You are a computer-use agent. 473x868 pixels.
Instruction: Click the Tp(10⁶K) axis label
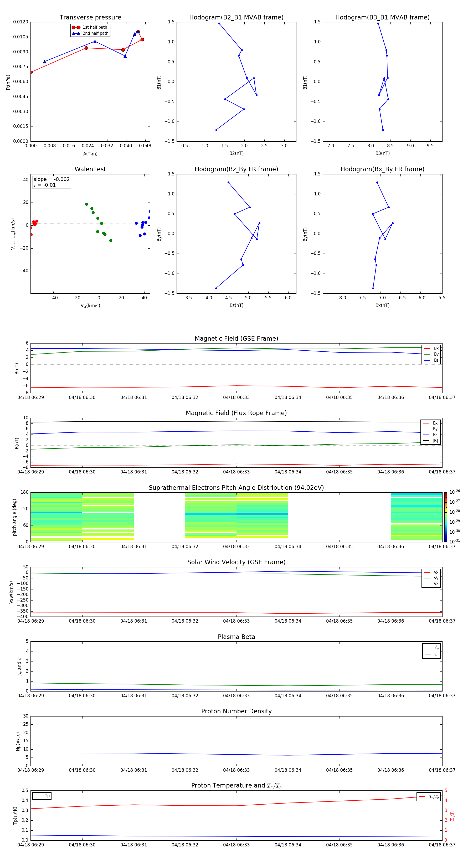[x=15, y=815]
